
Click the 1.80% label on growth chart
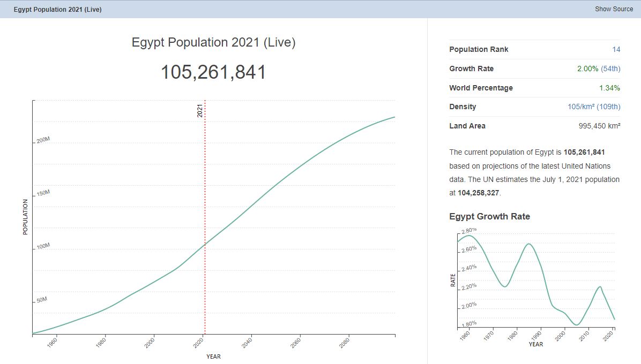[x=469, y=324]
